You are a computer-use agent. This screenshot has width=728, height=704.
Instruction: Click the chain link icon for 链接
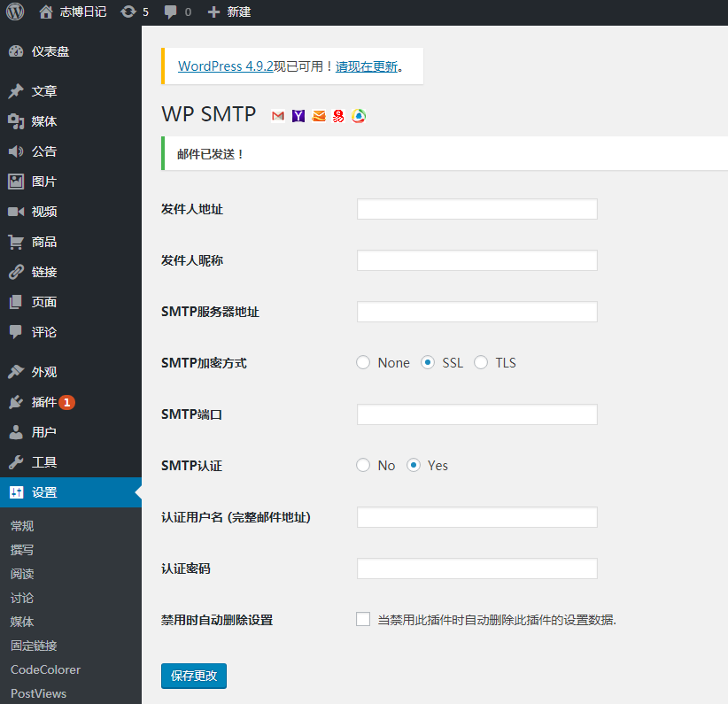(x=16, y=272)
